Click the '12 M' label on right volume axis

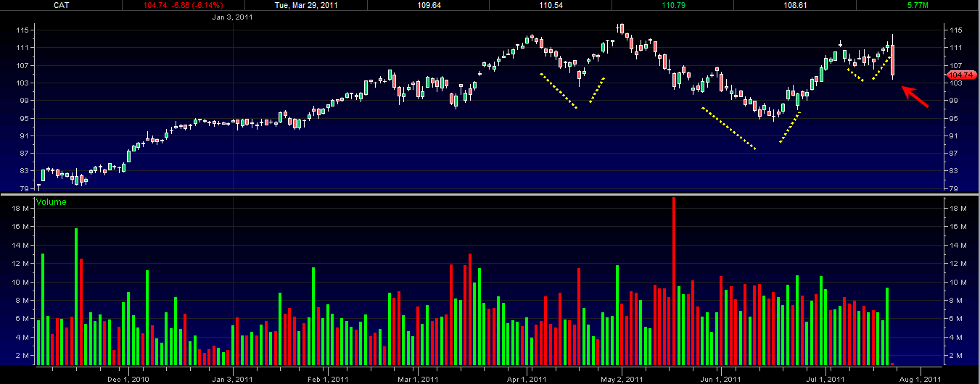tap(958, 264)
